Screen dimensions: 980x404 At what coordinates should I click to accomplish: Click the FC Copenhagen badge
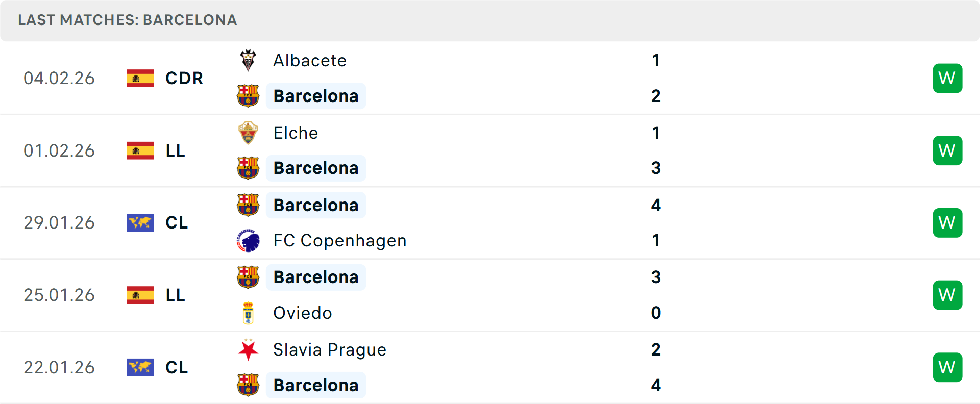point(248,240)
